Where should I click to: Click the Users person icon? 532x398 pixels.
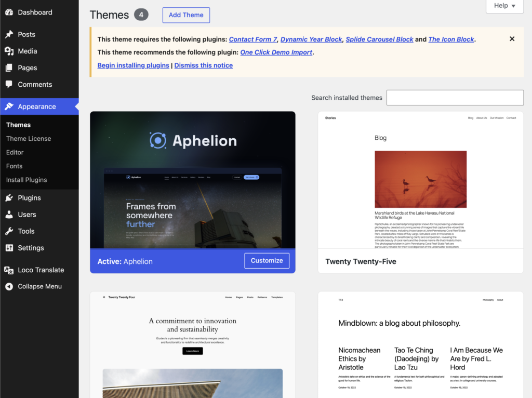click(9, 214)
